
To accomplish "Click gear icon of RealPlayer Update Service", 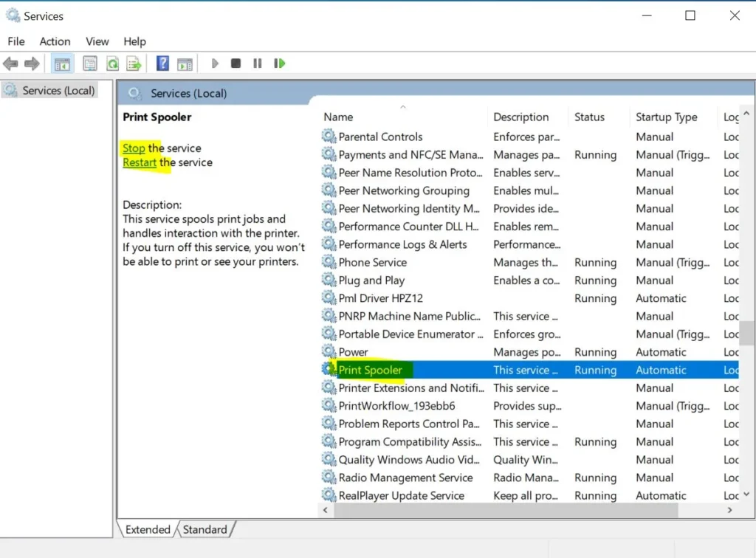I will 329,495.
